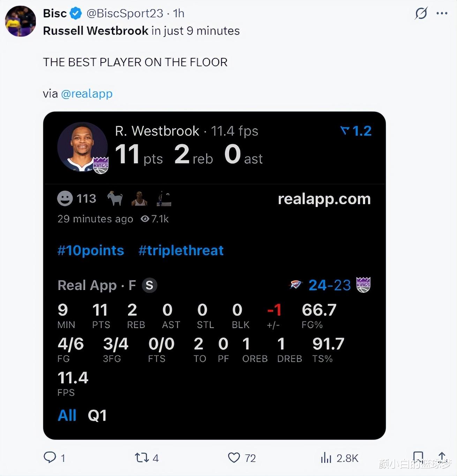Click the Westbrook player headshot
Viewport: 457px width, 476px height.
(82, 147)
